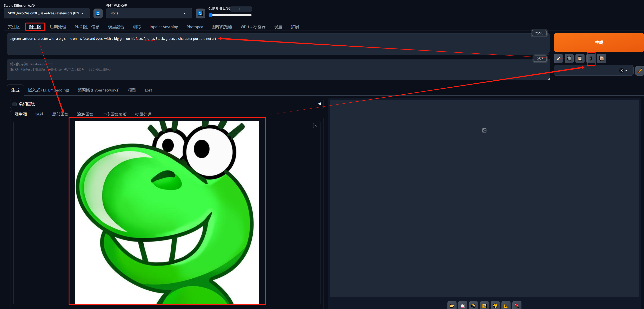Click the floppy disk save image icon
This screenshot has height=309, width=644.
(x=462, y=306)
